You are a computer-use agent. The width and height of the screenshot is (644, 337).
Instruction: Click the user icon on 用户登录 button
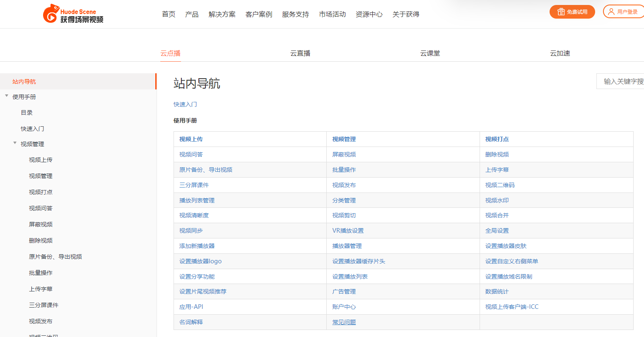(x=611, y=12)
